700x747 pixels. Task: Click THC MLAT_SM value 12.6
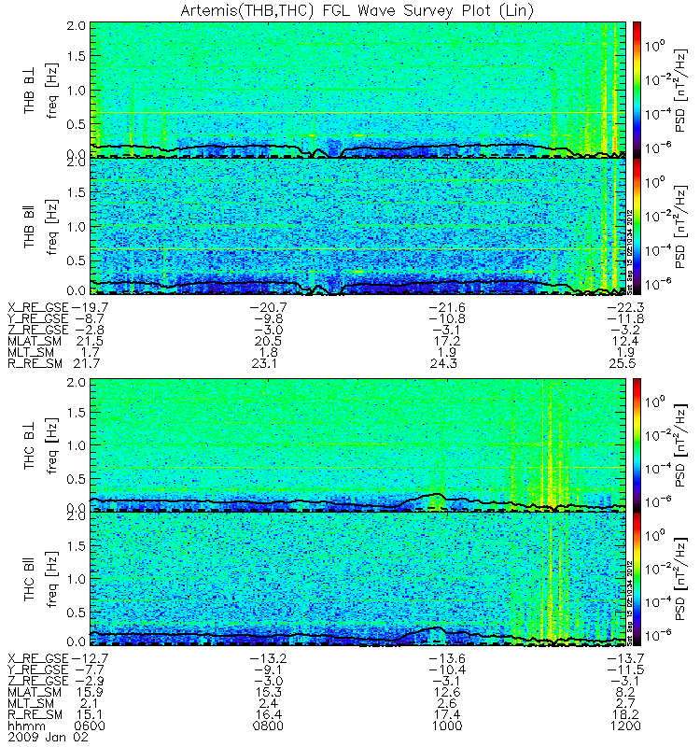coord(447,692)
